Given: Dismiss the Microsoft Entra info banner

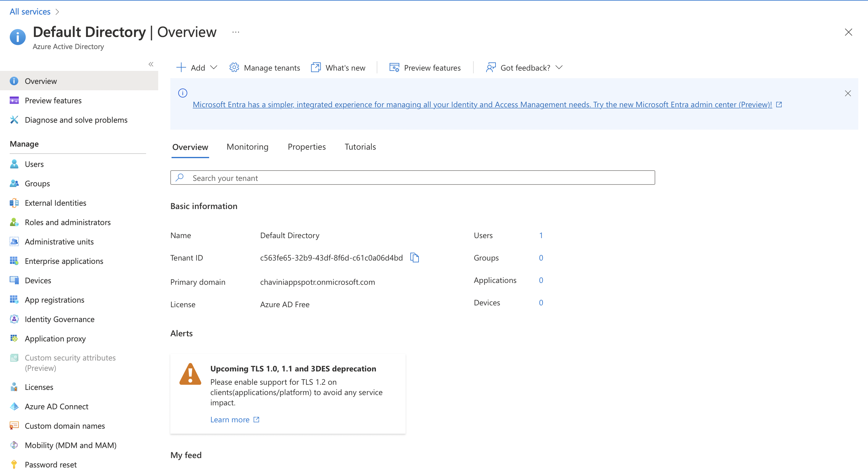Looking at the screenshot, I should [848, 93].
